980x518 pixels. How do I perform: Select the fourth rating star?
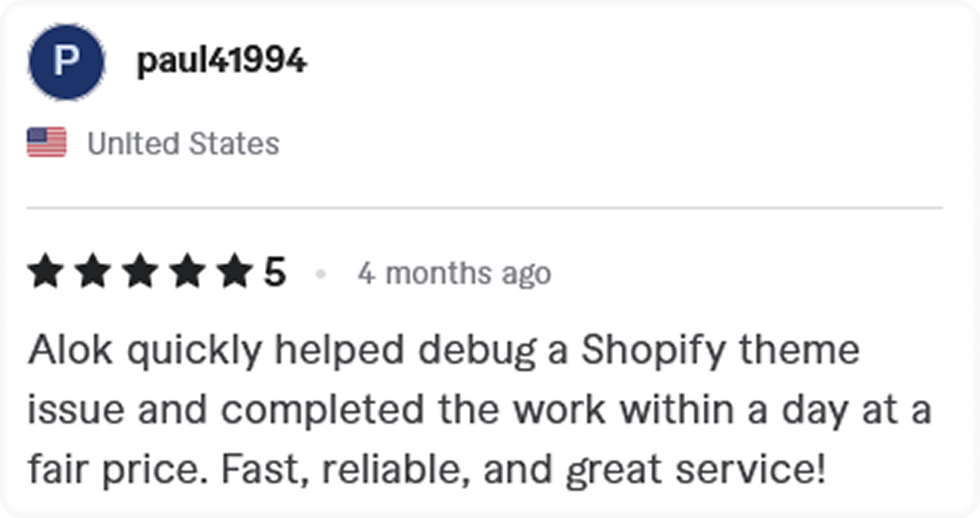coord(186,273)
